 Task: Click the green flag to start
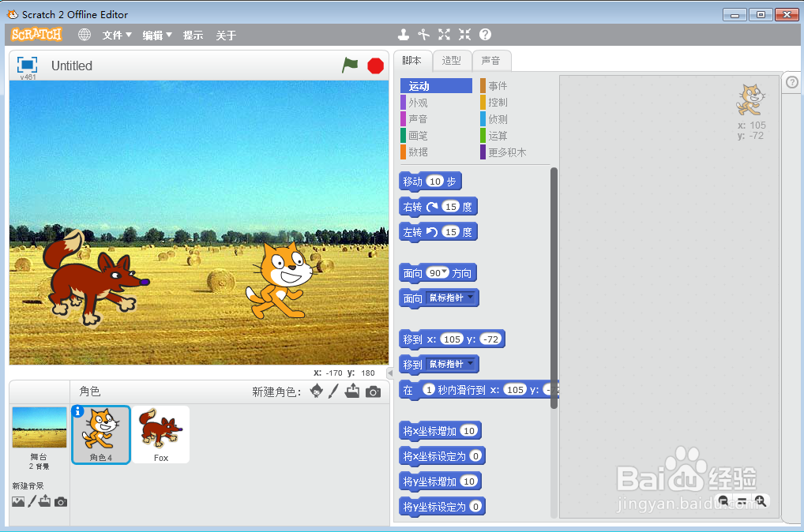350,66
